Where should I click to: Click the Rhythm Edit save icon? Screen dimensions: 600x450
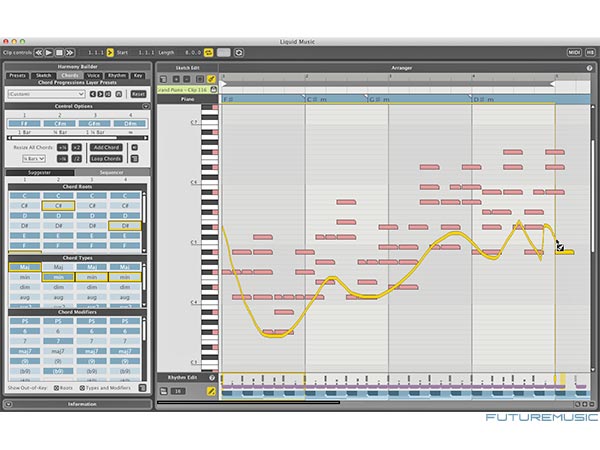pyautogui.click(x=163, y=391)
